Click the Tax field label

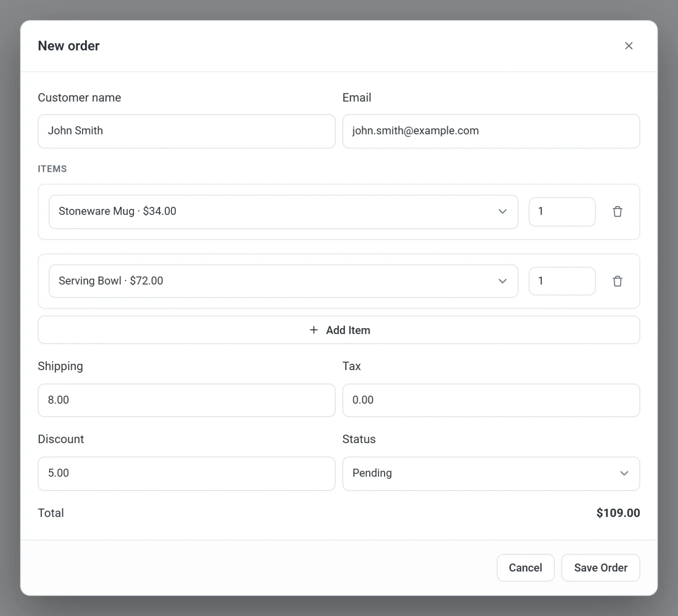tap(351, 366)
